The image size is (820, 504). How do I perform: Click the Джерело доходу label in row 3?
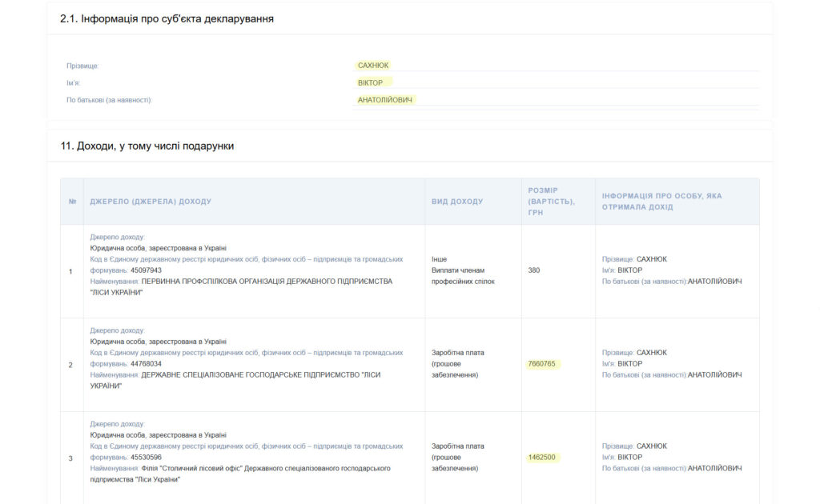117,424
